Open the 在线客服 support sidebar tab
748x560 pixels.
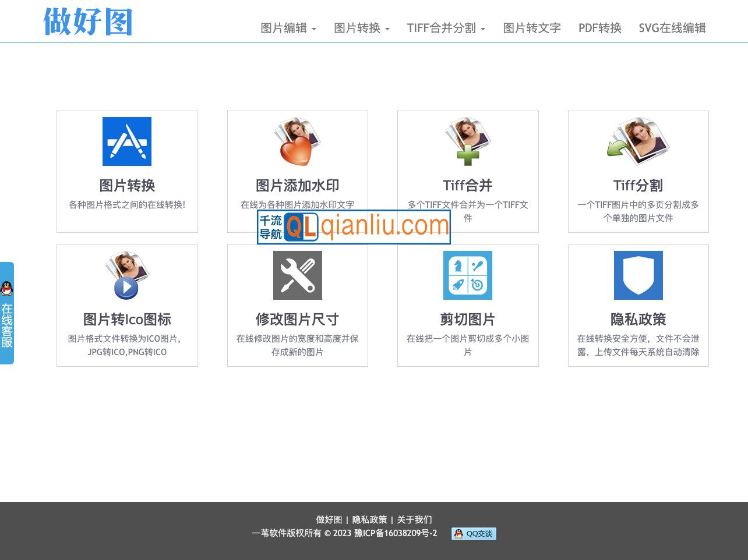coord(8,324)
